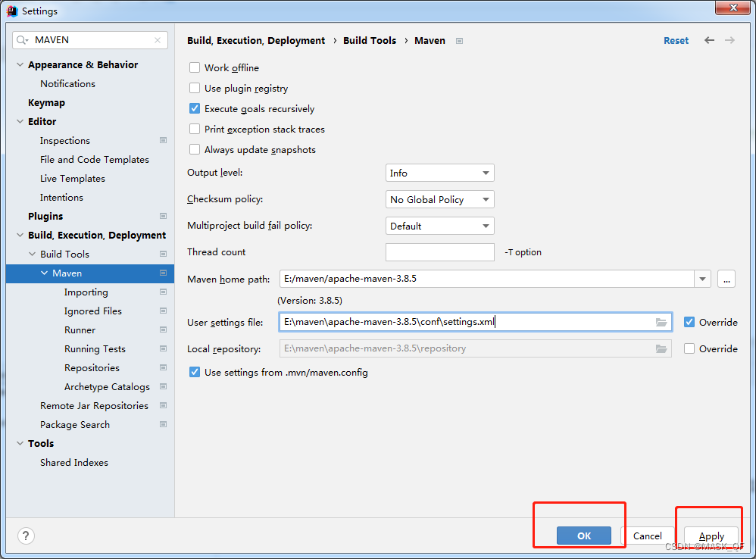Click the forward navigation arrow
Viewport: 756px width, 559px height.
[729, 40]
